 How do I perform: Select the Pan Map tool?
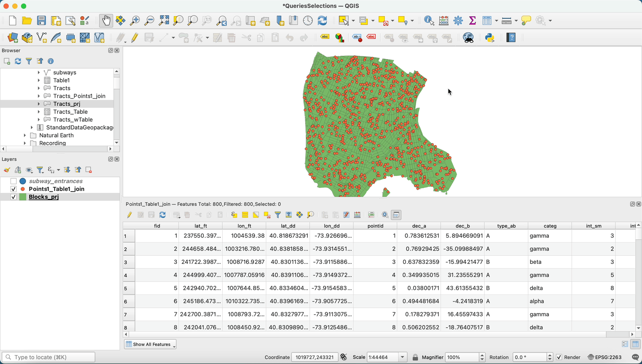[106, 20]
